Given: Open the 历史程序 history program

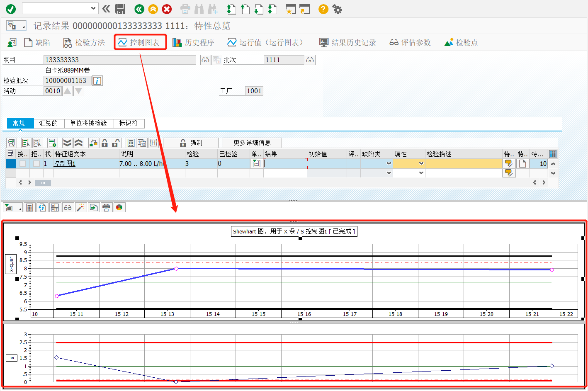Looking at the screenshot, I should click(x=194, y=42).
